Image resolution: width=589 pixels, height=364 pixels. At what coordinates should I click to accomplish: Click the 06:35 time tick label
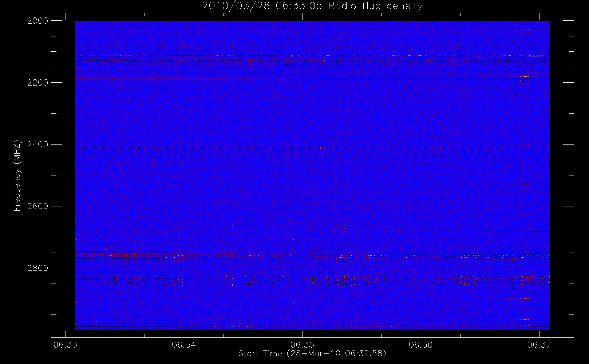coord(303,344)
